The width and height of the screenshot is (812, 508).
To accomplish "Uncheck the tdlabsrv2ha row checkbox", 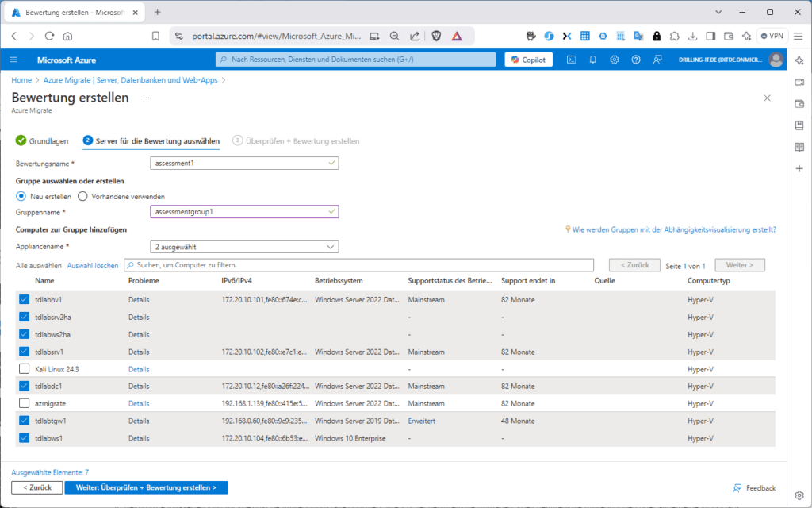I will click(24, 317).
